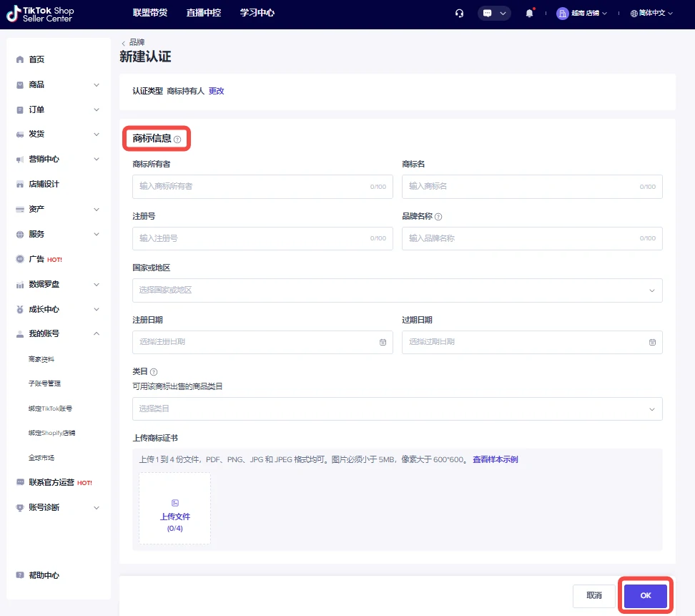695x616 pixels.
Task: Click help icon next to 商标信息
Action: (x=177, y=140)
